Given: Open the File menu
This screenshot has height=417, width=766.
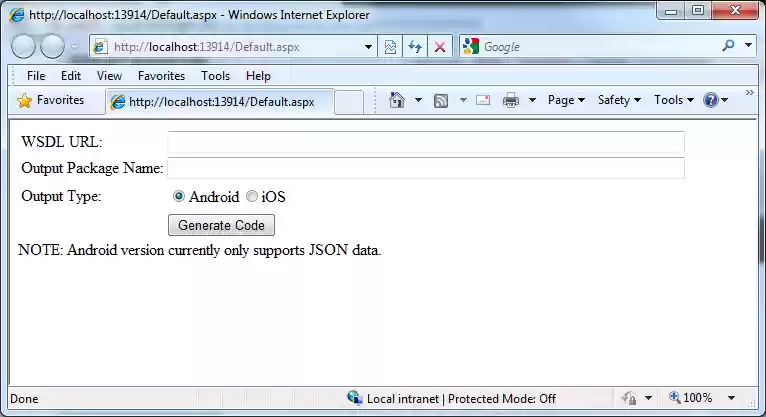Looking at the screenshot, I should [x=36, y=76].
